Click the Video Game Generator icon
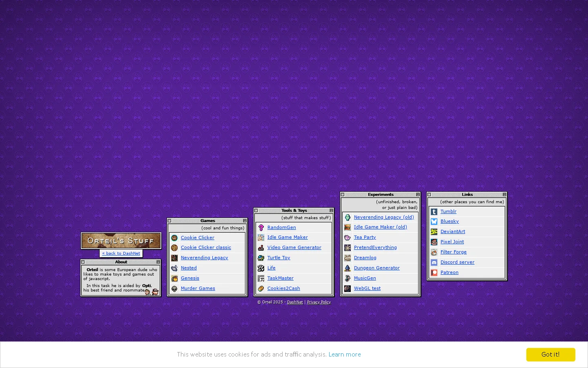588x368 pixels. point(261,248)
